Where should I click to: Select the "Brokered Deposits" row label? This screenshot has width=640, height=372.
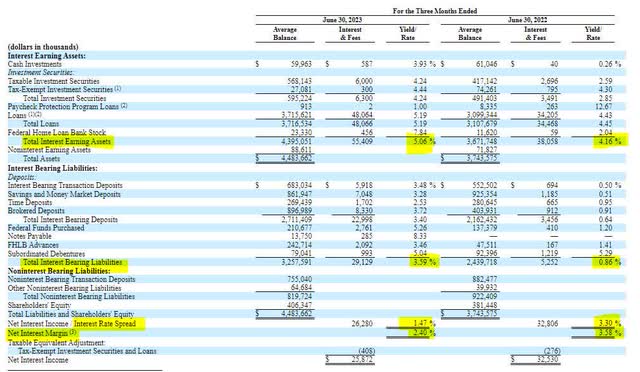[36, 211]
